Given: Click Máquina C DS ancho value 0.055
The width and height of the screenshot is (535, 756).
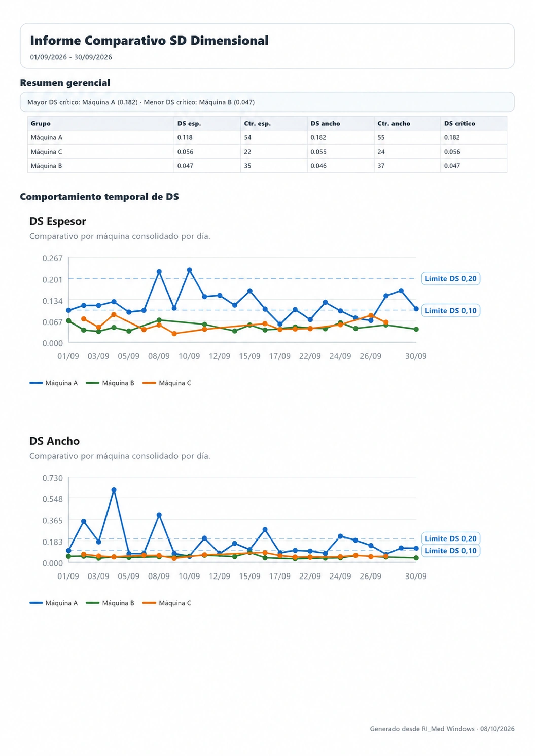Looking at the screenshot, I should coord(318,152).
